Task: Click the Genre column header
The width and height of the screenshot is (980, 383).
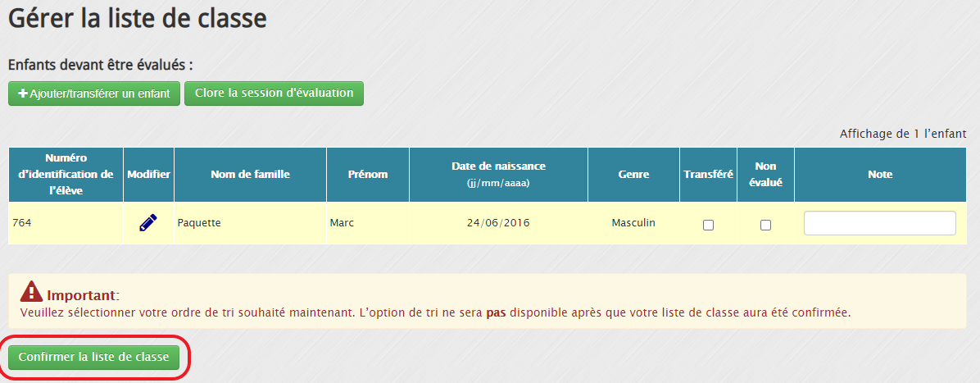Action: 633,175
